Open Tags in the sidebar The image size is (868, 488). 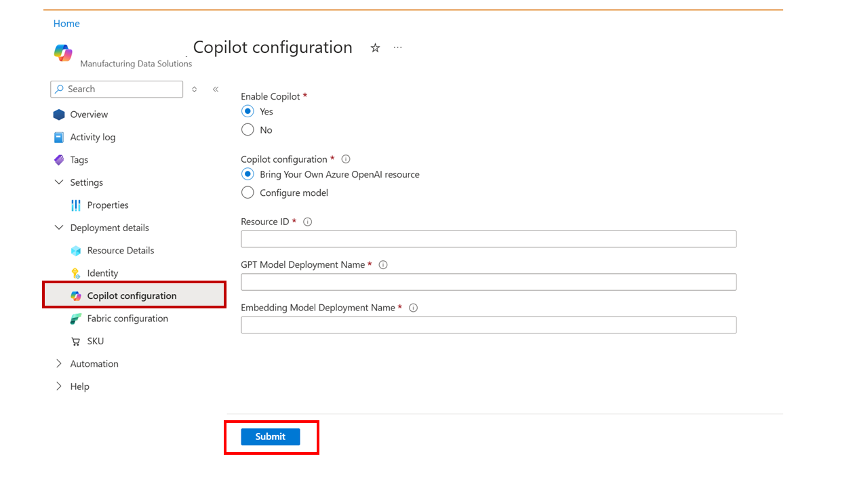pyautogui.click(x=79, y=160)
